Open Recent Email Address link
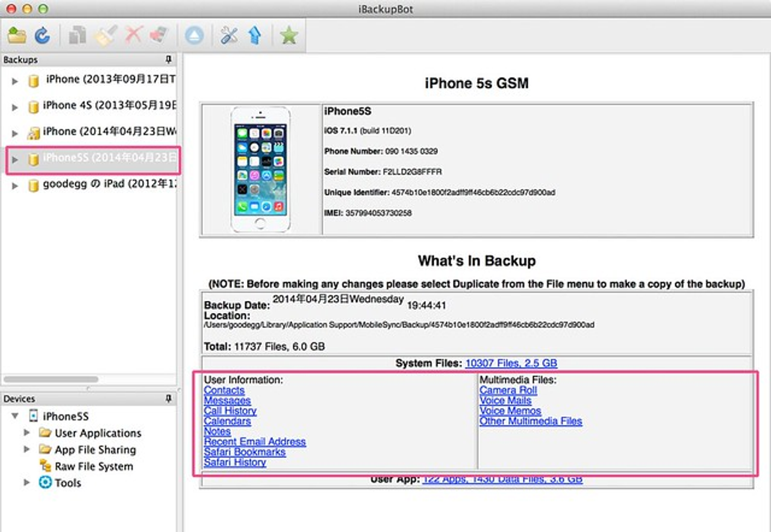Viewport: 771px width, 532px height. point(255,441)
